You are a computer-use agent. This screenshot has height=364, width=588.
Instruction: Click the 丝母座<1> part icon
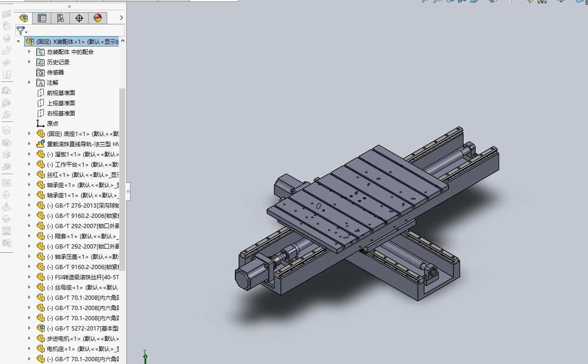pyautogui.click(x=41, y=287)
